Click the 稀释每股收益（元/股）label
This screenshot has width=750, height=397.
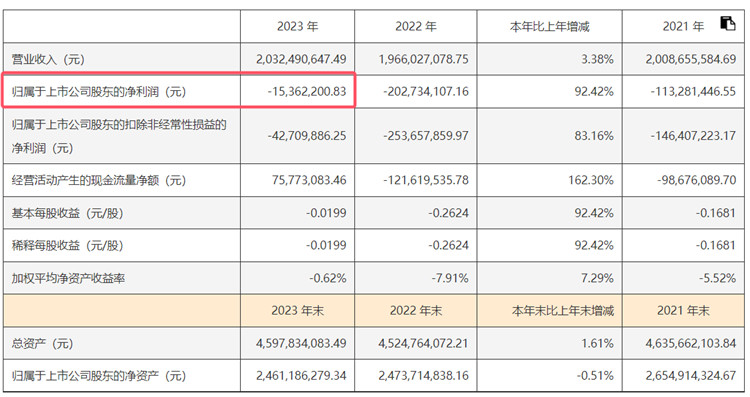tap(67, 245)
